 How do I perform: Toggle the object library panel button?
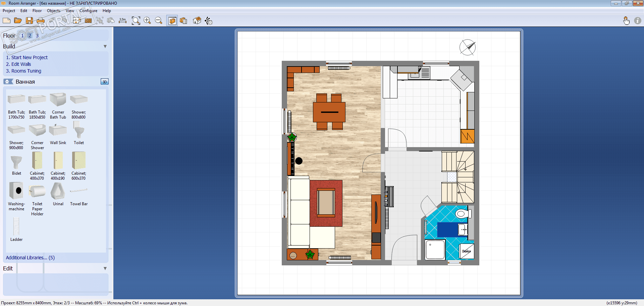point(172,21)
